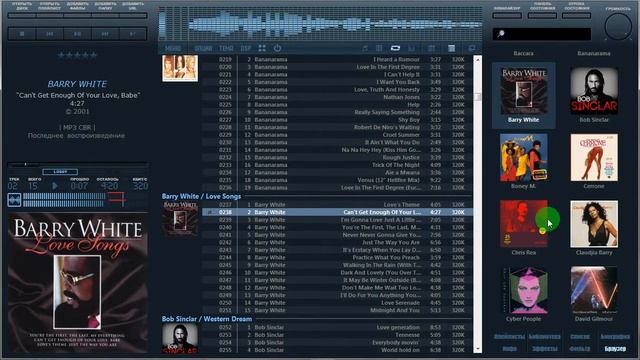The width and height of the screenshot is (640, 360).
Task: Click the small play icon near time counters
Action: (55, 186)
